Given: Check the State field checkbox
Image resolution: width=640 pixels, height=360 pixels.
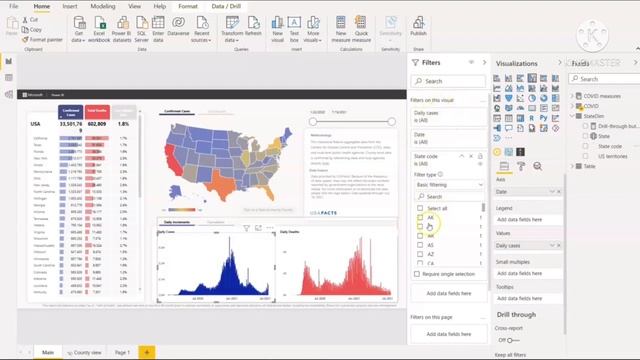Looking at the screenshot, I should tap(585, 136).
